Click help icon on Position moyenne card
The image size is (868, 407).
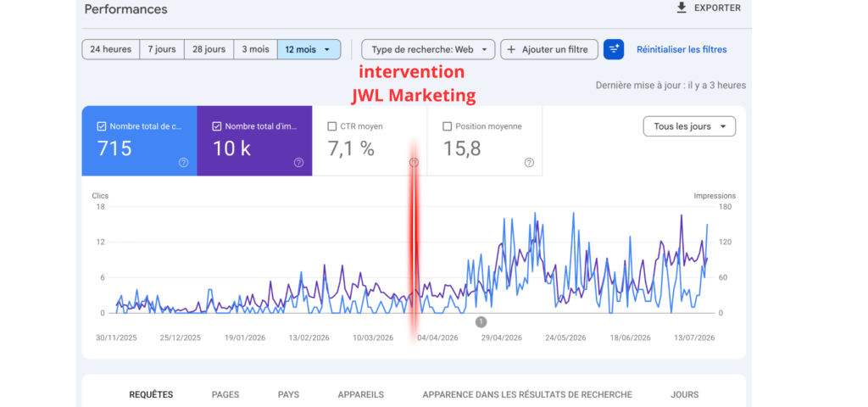(x=529, y=162)
